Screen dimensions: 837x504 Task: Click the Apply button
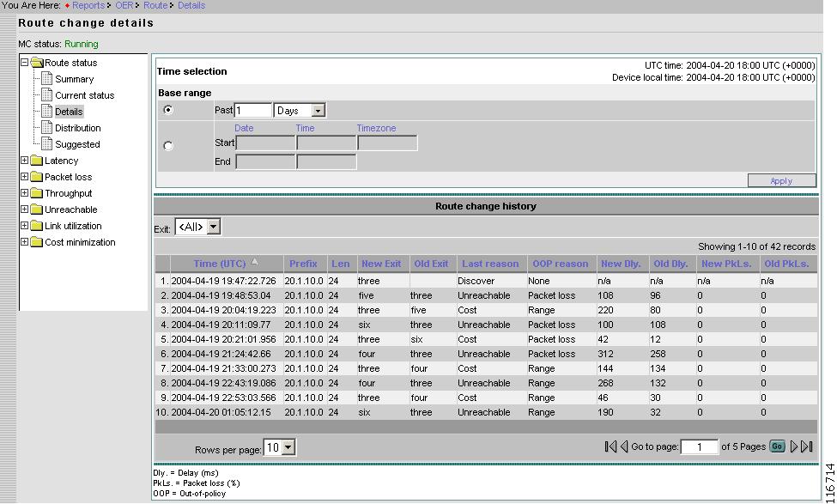[781, 180]
